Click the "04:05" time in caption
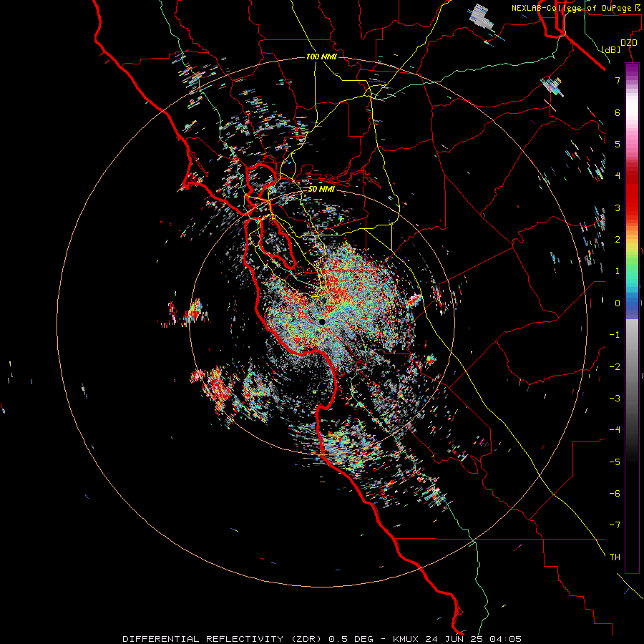644x644 pixels. click(x=506, y=639)
